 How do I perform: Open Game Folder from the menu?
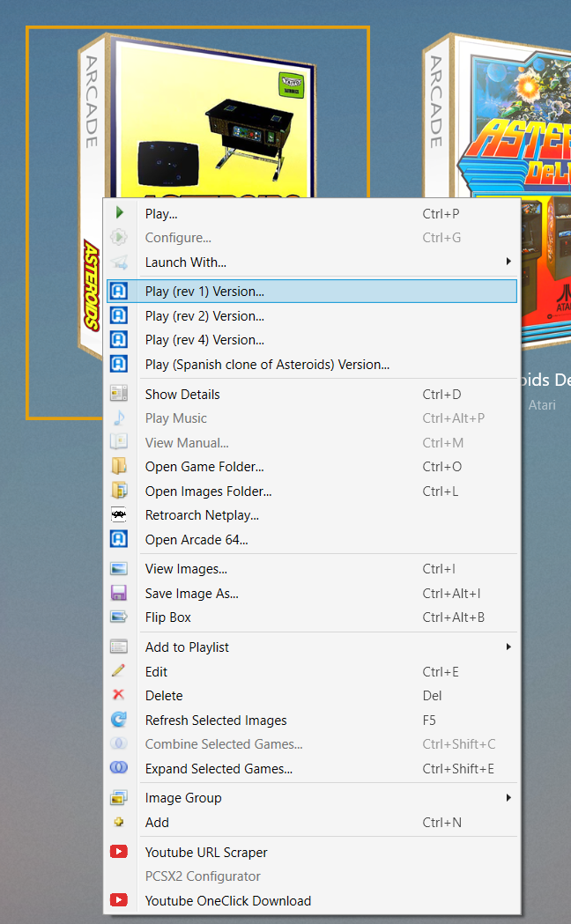(x=312, y=467)
